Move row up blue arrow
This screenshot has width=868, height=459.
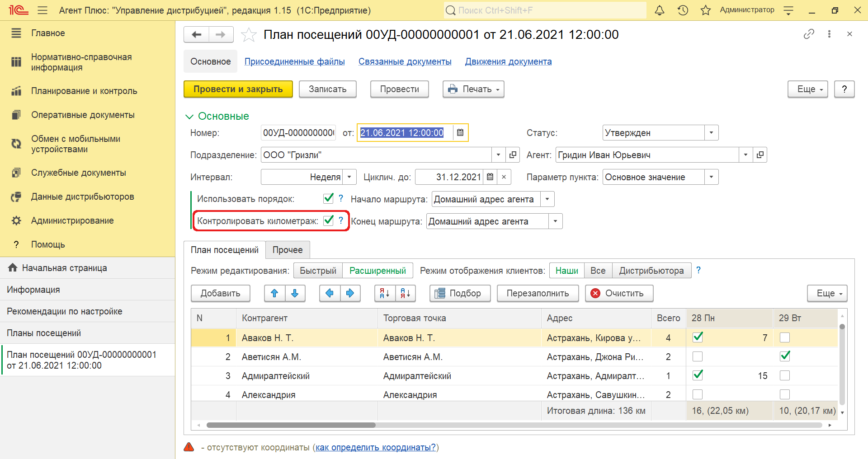tap(274, 293)
